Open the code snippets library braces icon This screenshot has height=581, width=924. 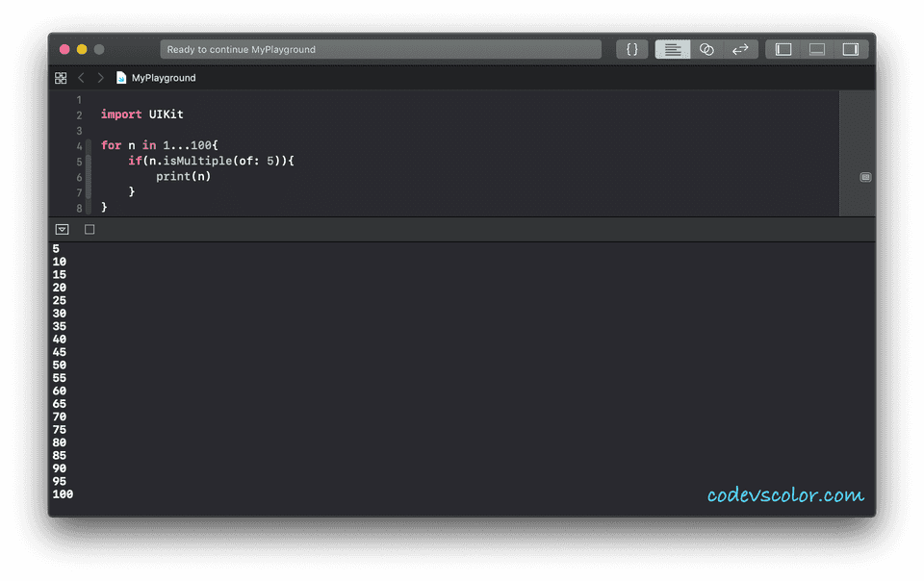click(631, 49)
